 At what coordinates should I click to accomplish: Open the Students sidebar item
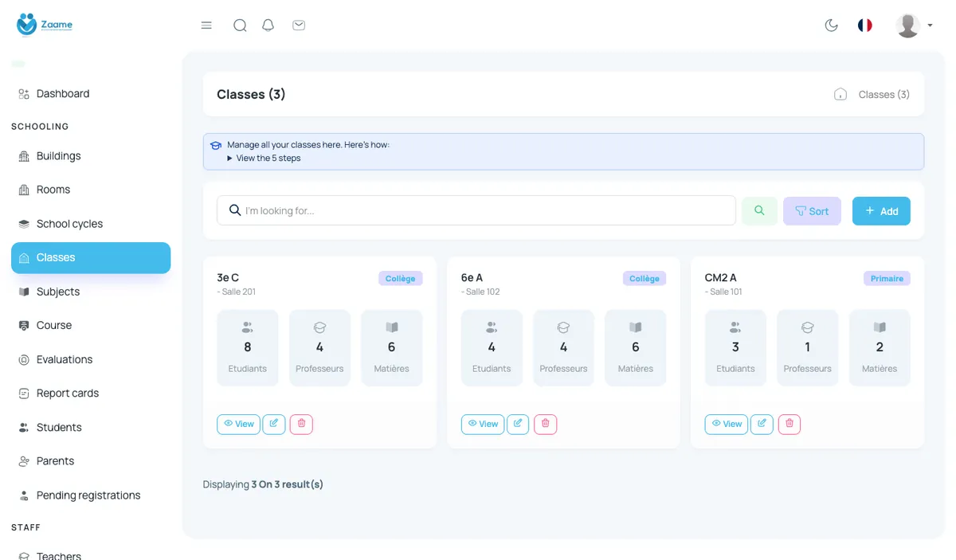pos(91,428)
